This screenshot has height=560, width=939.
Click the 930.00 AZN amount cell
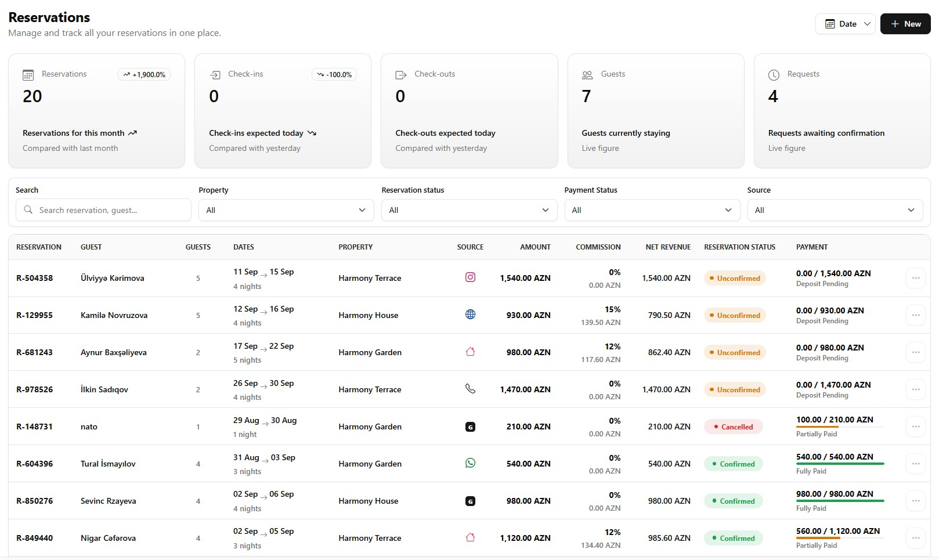click(528, 315)
